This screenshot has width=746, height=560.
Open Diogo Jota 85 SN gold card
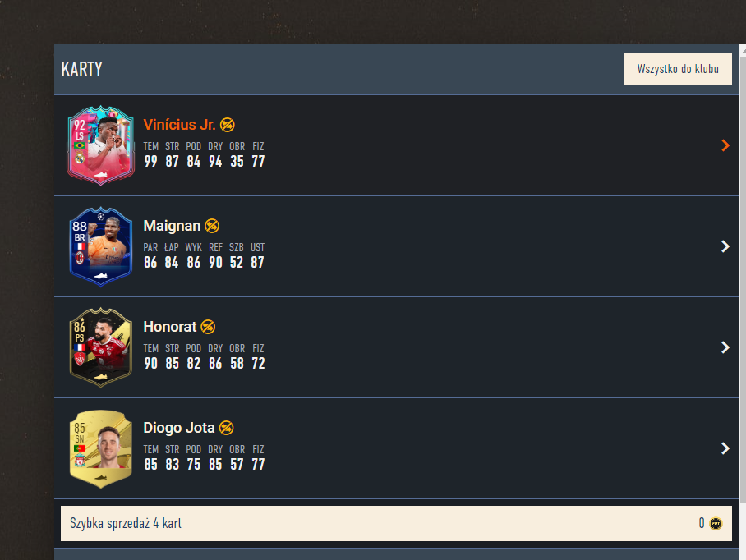(100, 449)
